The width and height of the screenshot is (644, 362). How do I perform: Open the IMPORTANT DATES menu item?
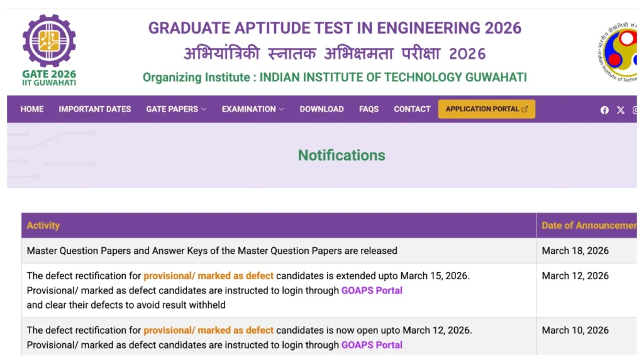(94, 109)
